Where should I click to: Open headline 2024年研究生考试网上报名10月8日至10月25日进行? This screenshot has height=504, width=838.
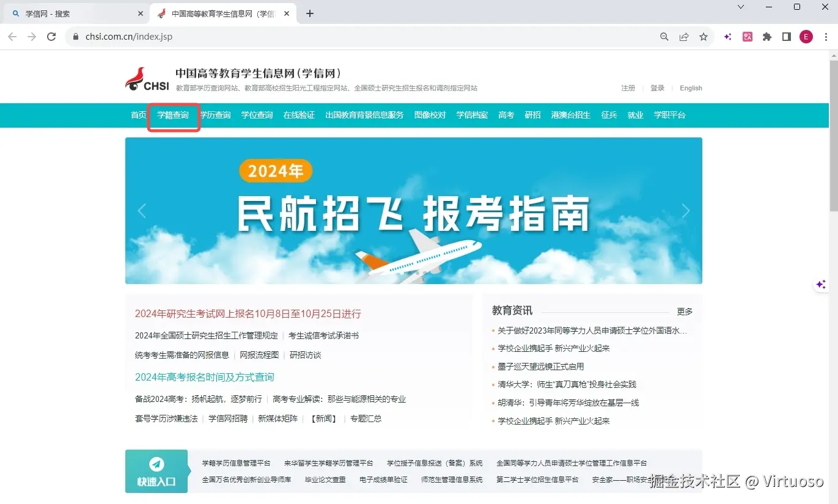click(248, 314)
